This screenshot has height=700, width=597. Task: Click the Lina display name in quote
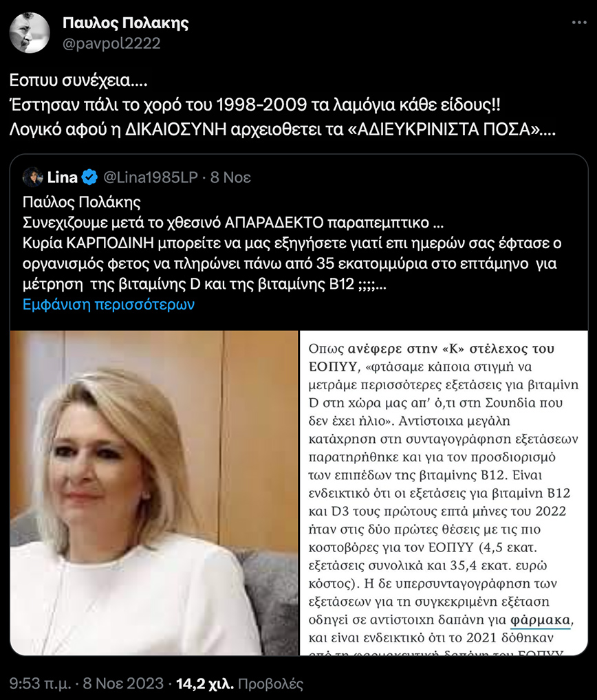tap(63, 177)
